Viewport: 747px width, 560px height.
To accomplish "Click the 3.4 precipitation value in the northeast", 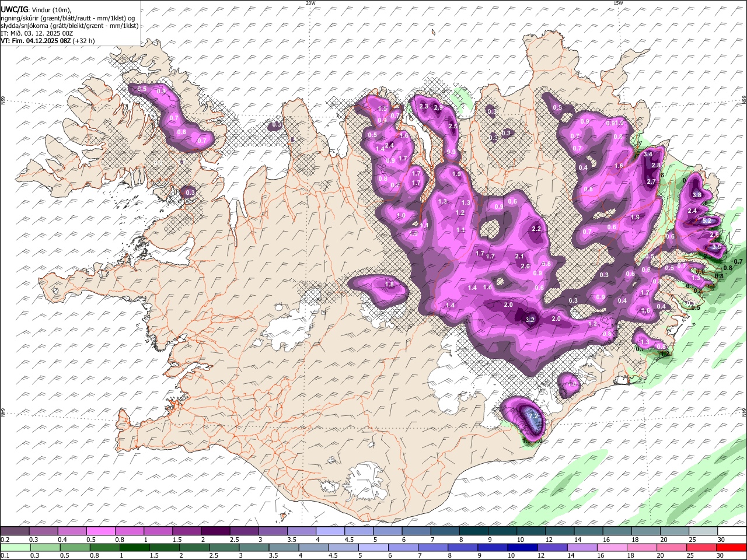I will pyautogui.click(x=648, y=155).
